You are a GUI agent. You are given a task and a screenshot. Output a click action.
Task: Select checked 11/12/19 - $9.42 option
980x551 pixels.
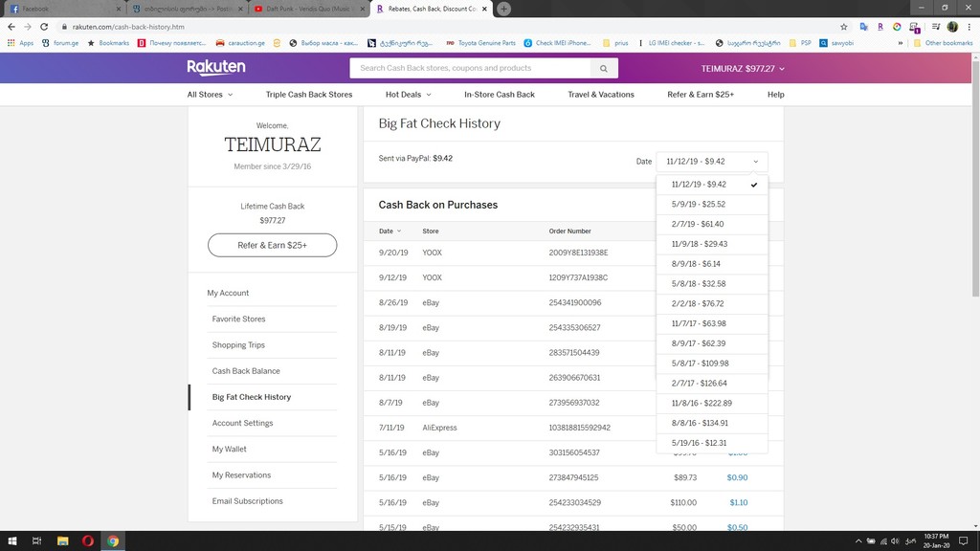click(712, 185)
